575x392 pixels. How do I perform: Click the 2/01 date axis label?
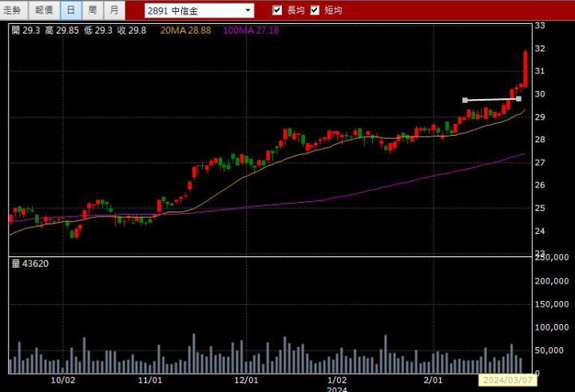click(x=434, y=380)
